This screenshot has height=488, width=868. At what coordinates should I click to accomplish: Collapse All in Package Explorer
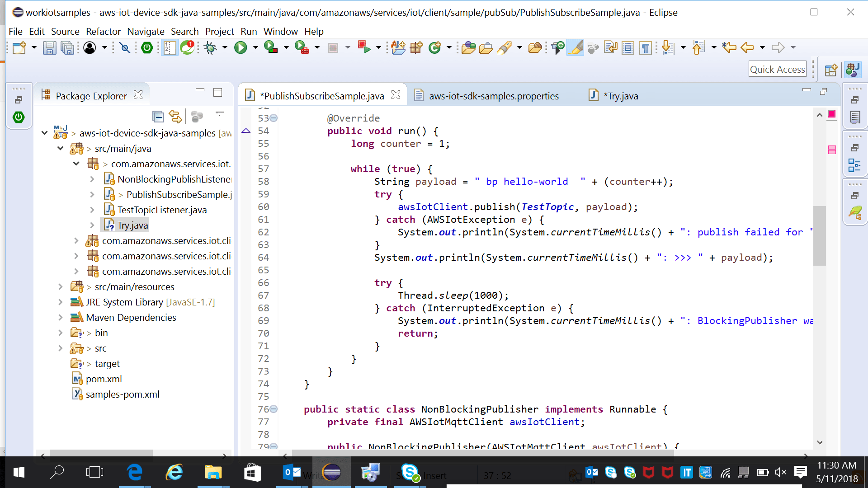click(x=158, y=117)
